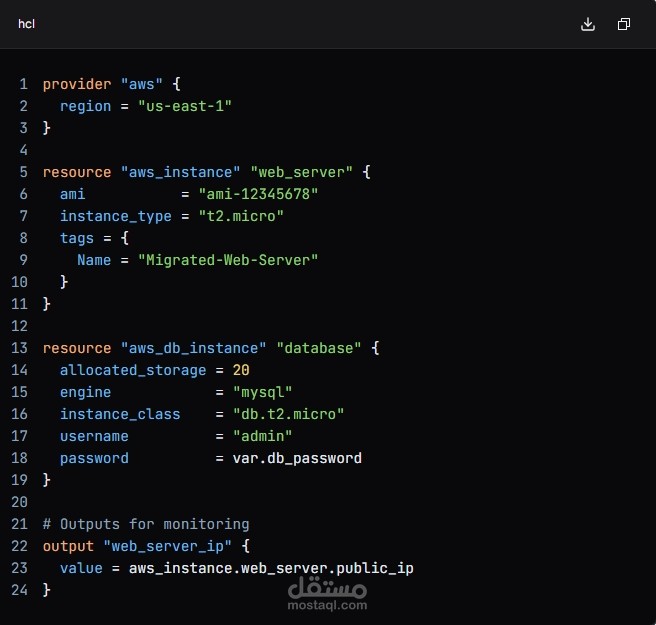Select the provider "aws" keyword line
The image size is (656, 625).
click(111, 84)
